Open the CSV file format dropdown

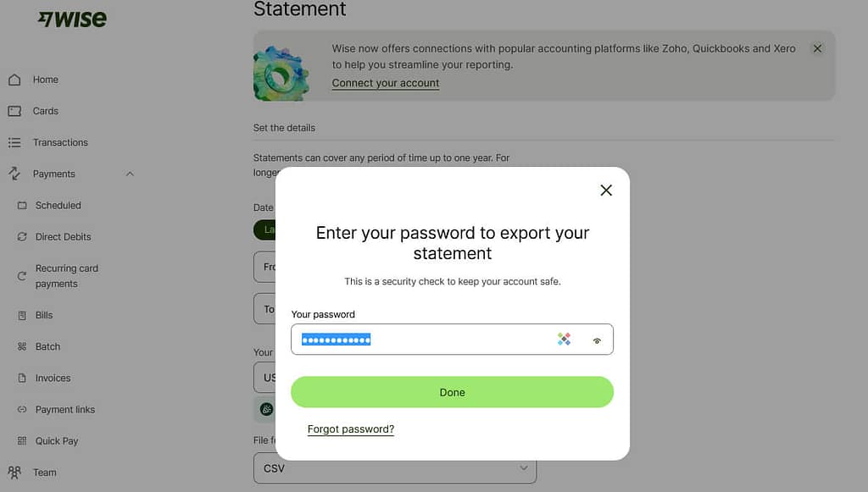[394, 467]
